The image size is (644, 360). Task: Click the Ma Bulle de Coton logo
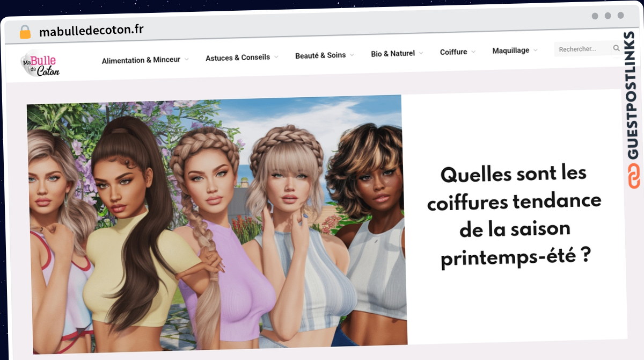tap(40, 63)
